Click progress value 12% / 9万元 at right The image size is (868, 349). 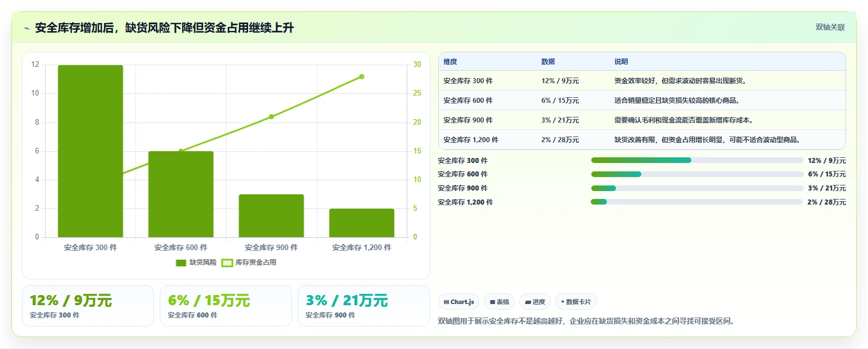coord(826,161)
